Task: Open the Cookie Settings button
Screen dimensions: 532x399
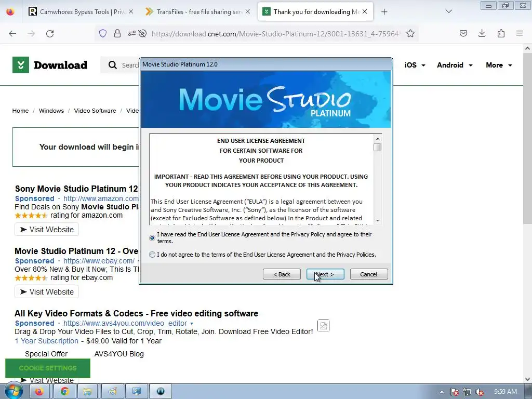Action: coord(48,368)
